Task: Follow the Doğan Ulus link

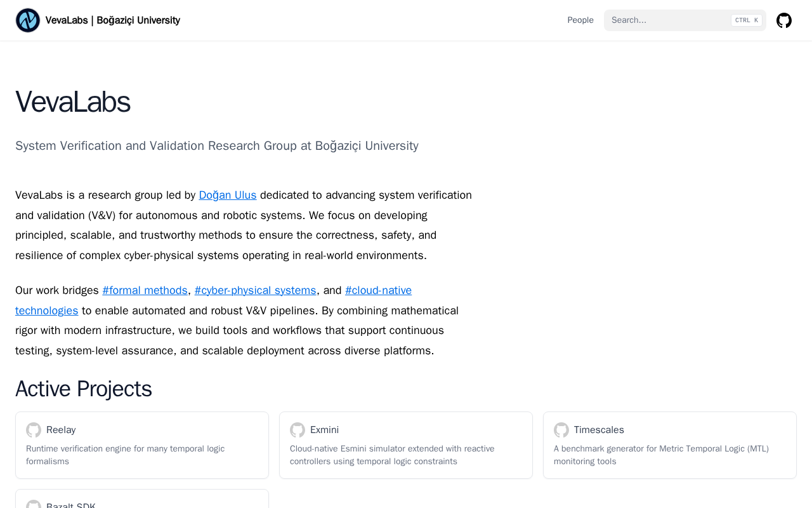Action: [228, 195]
